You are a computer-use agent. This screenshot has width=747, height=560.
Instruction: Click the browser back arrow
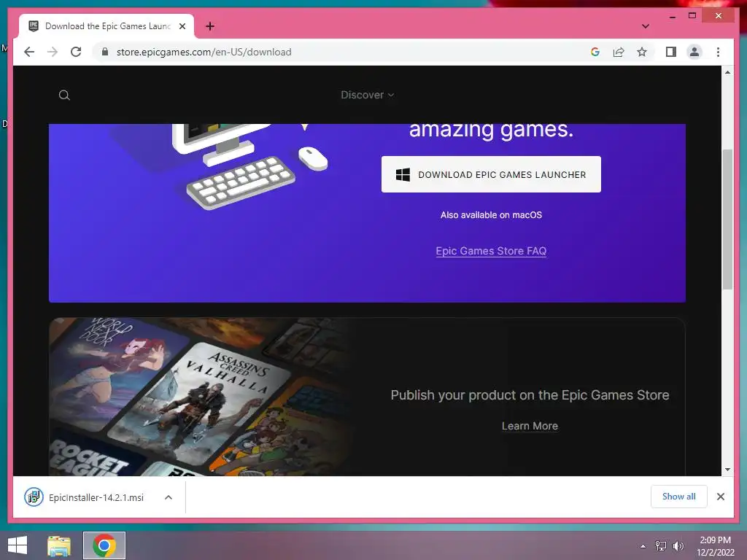29,52
